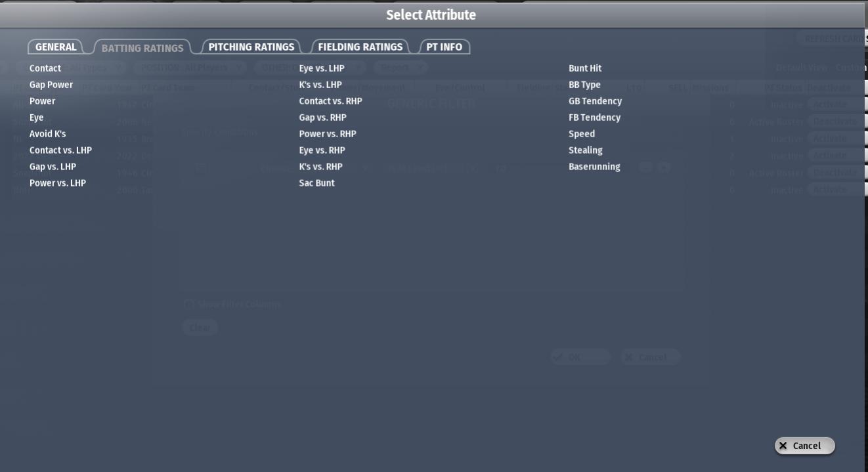The height and width of the screenshot is (472, 868).
Task: Select the Baserunning attribute
Action: [594, 167]
